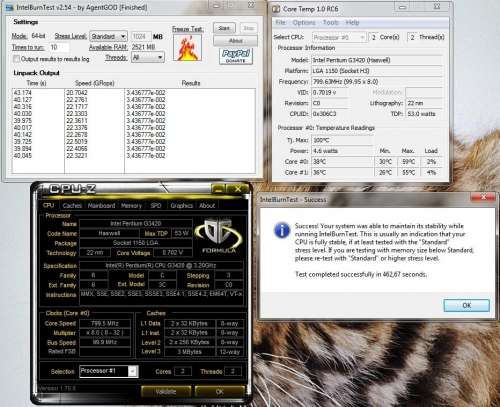Click the Validate button in CPU-Z
Image resolution: width=500 pixels, height=407 pixels.
166,392
